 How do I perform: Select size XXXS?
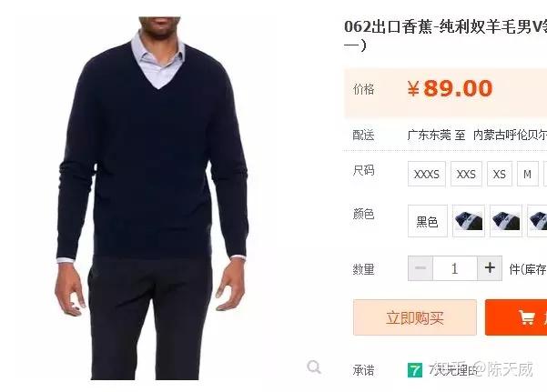coord(427,174)
